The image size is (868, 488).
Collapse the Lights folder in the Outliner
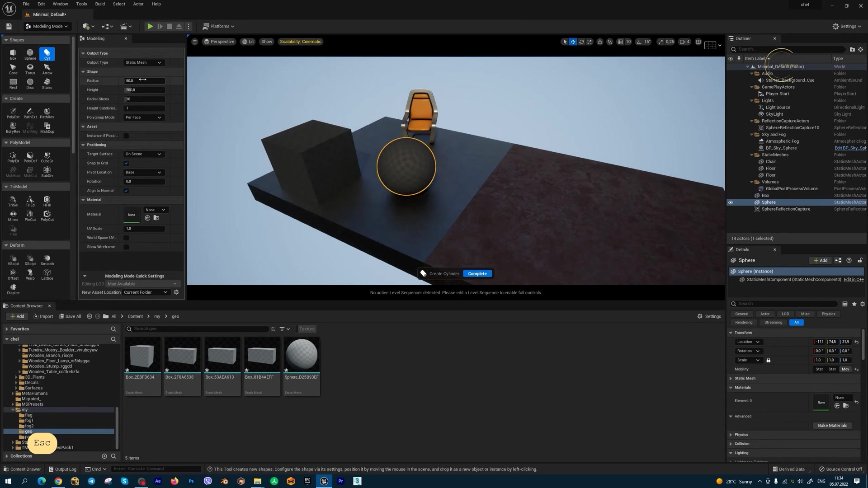click(751, 100)
